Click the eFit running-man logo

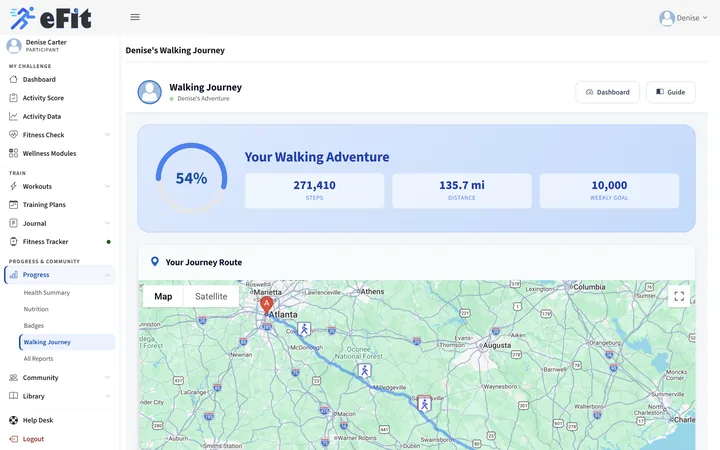click(22, 18)
